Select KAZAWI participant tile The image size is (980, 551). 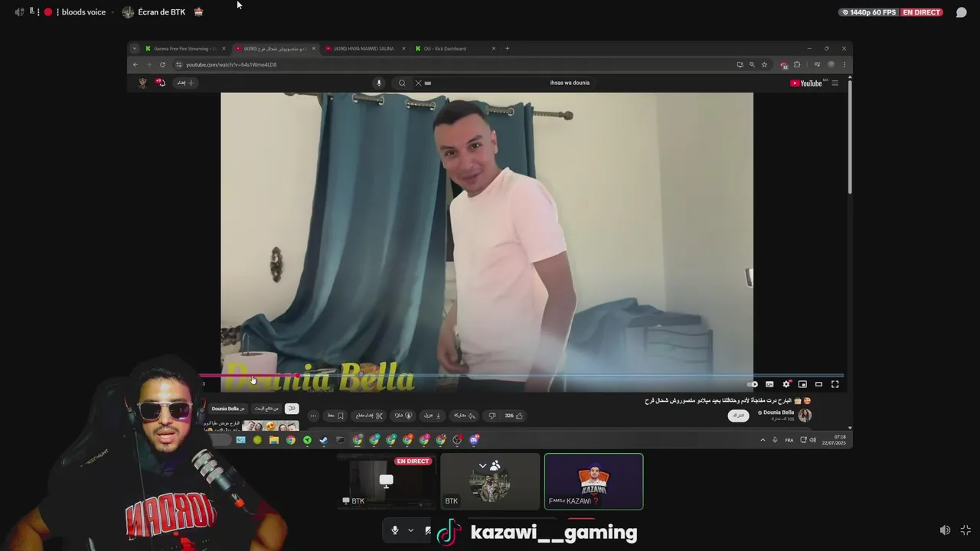[x=594, y=481]
